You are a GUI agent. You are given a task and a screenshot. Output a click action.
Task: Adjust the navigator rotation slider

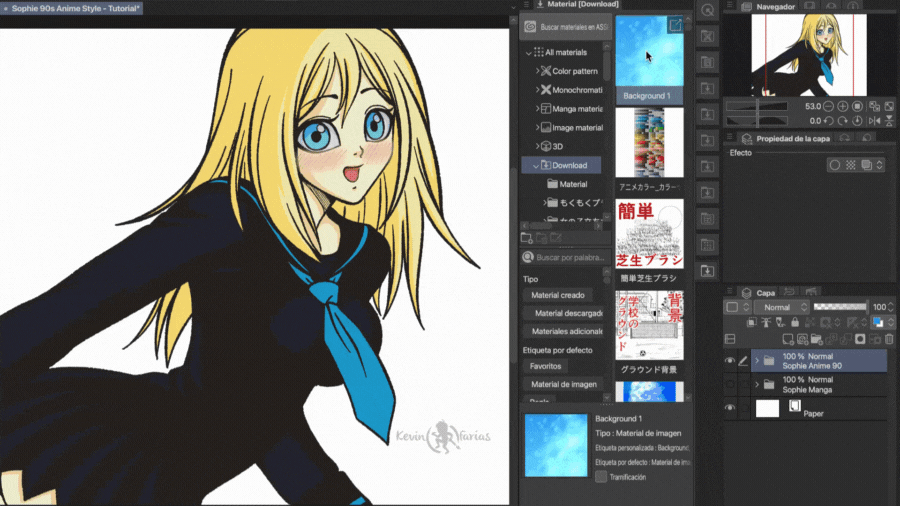757,120
